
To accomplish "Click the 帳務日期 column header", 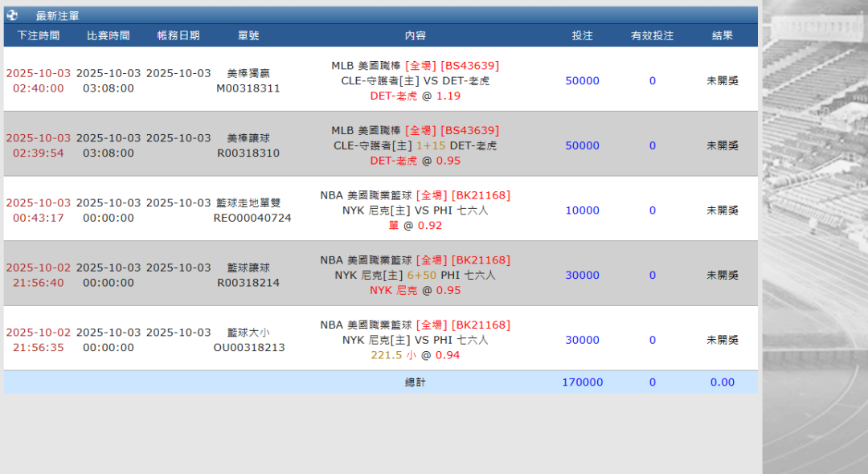I will click(178, 35).
